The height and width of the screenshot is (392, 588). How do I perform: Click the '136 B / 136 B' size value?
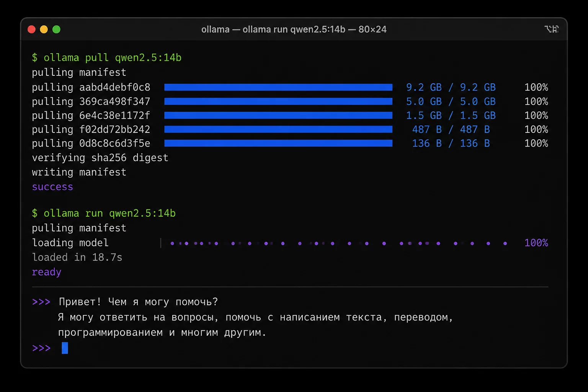click(x=451, y=143)
